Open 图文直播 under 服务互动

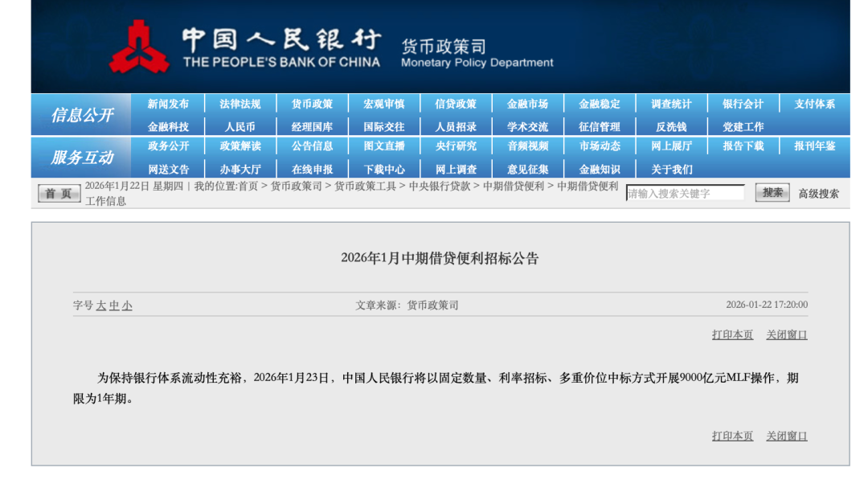(x=384, y=146)
